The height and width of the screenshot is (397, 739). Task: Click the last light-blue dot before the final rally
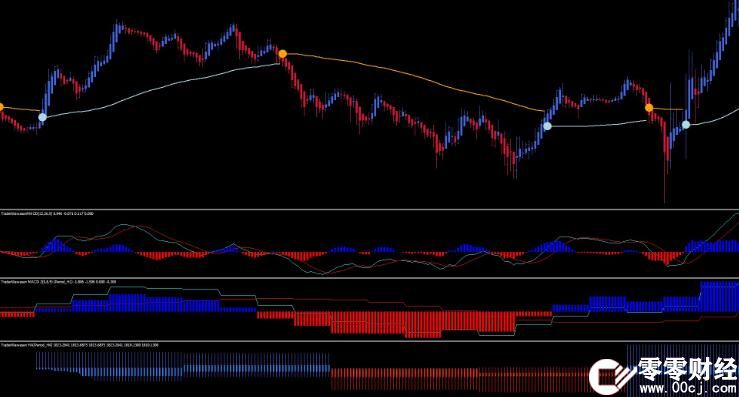click(x=686, y=124)
